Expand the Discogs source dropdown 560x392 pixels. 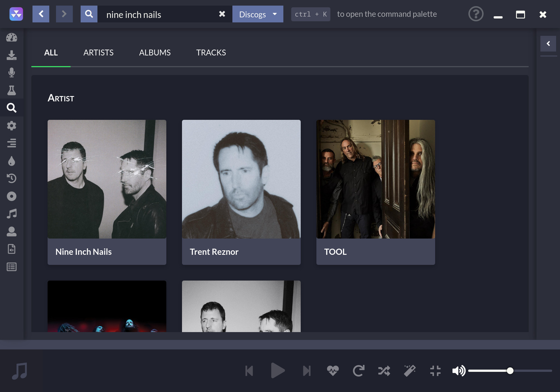tap(276, 14)
